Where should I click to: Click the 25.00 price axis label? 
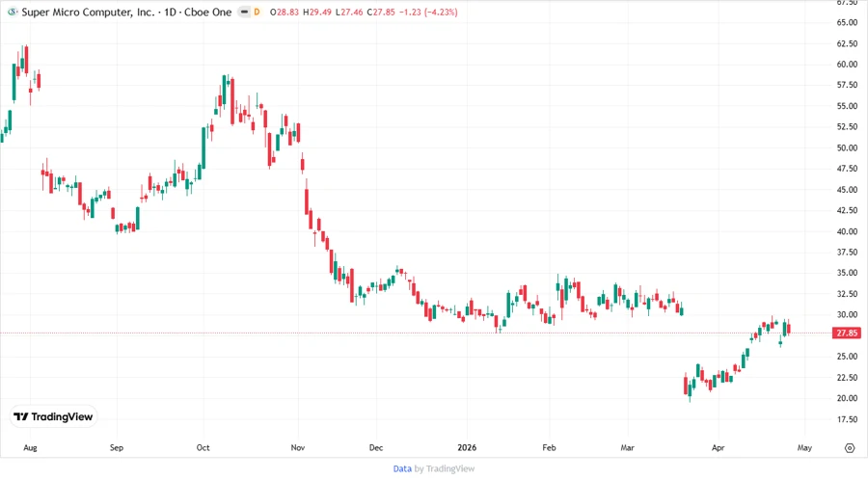847,357
